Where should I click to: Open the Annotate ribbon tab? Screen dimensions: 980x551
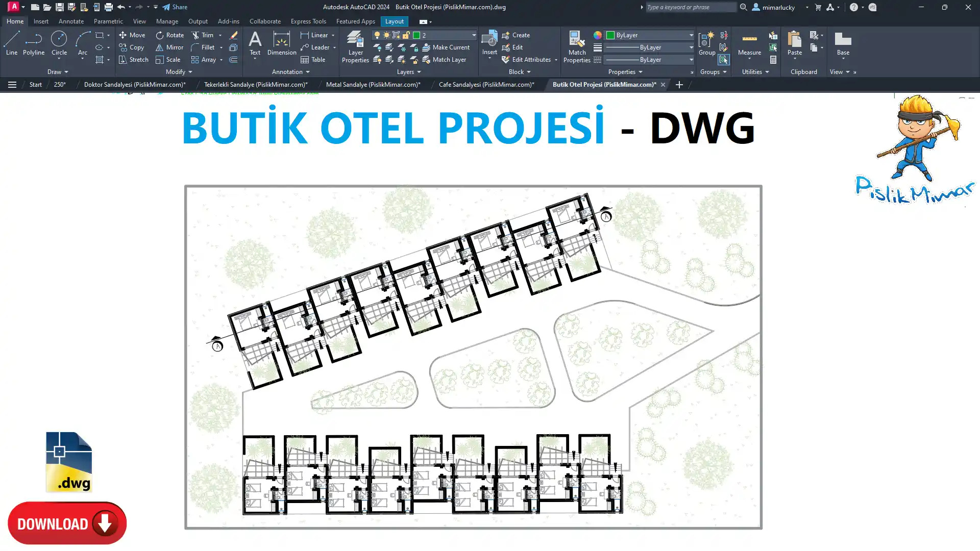pyautogui.click(x=71, y=21)
